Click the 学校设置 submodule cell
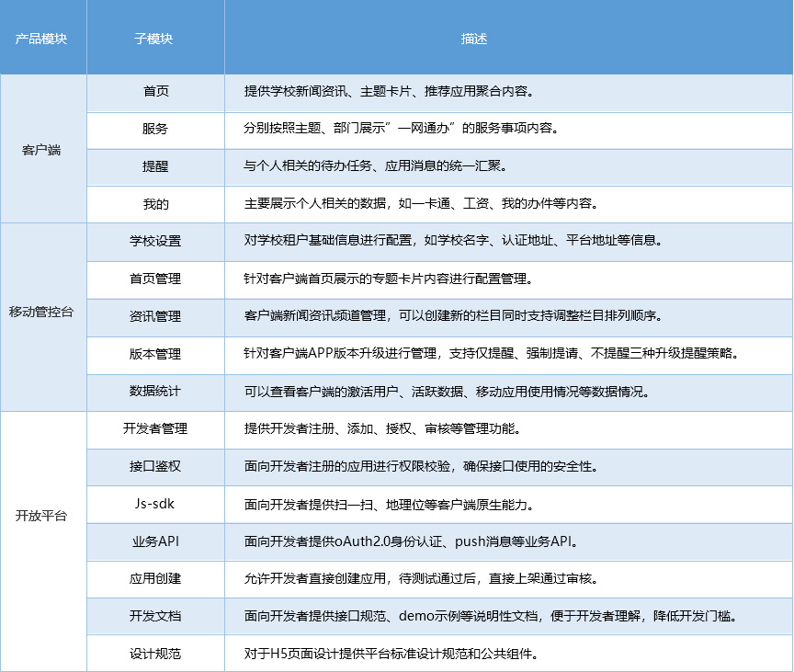Viewport: 794px width, 672px height. click(155, 241)
